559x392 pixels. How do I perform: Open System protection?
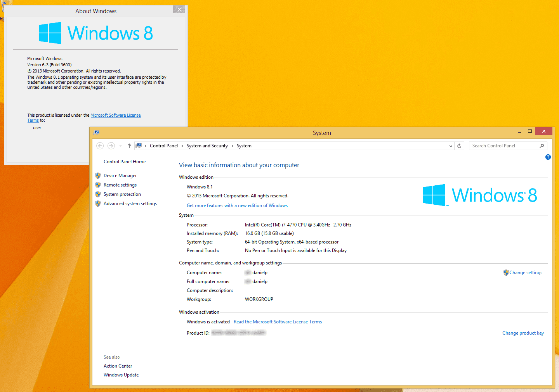(x=122, y=194)
